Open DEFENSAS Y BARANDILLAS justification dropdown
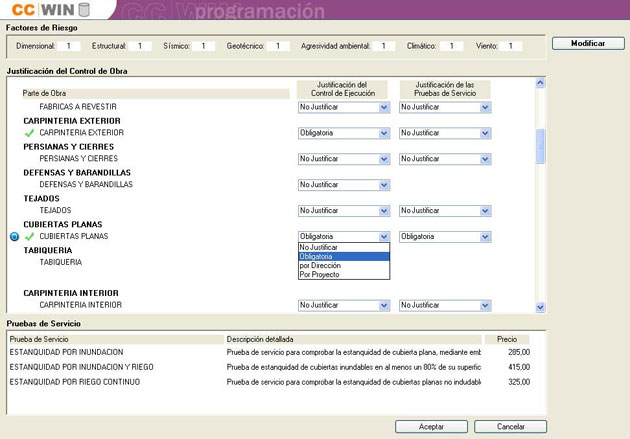Viewport: 630px width, 439px height. (384, 185)
